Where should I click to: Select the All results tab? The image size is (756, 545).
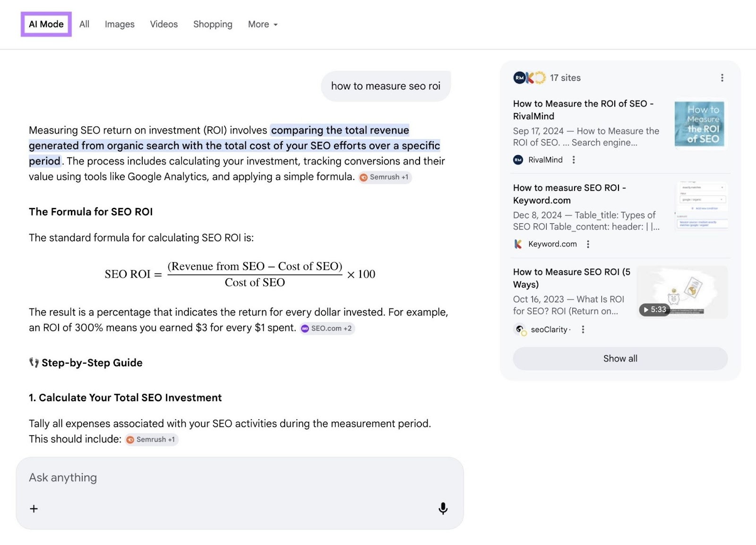(84, 24)
